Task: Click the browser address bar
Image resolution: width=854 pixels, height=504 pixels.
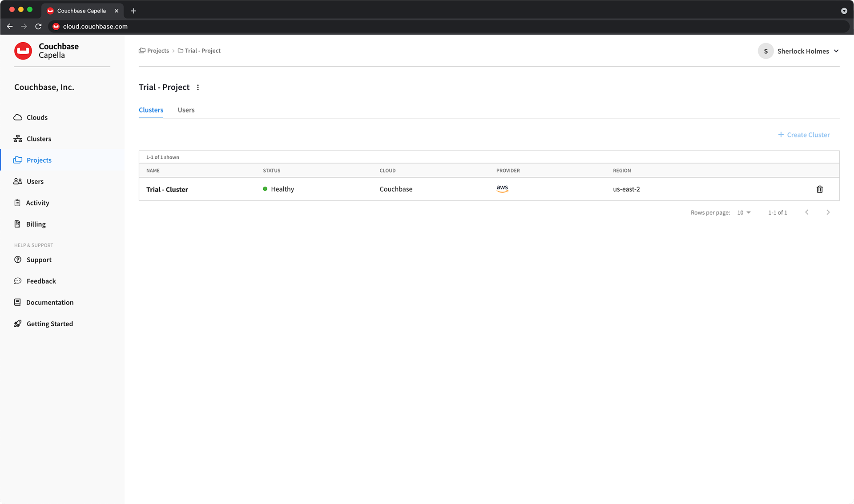Action: [448, 27]
